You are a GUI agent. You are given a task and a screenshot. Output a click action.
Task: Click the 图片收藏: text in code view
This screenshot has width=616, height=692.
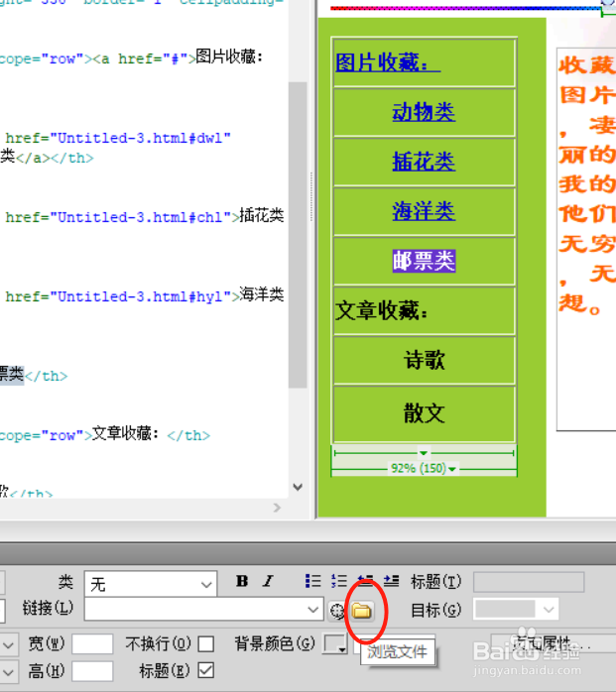[x=229, y=57]
